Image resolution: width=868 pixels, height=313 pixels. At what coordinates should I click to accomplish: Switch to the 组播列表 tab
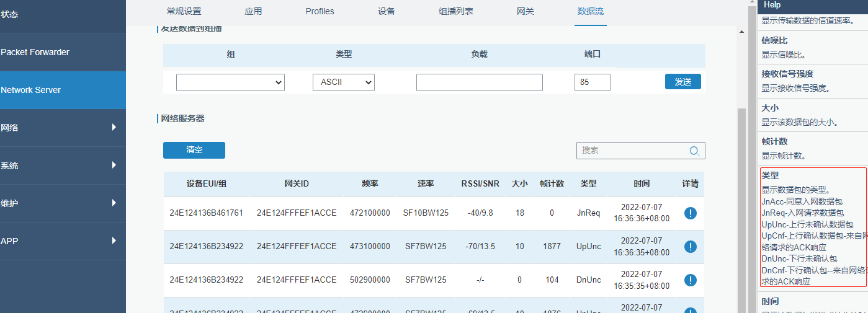click(x=456, y=11)
